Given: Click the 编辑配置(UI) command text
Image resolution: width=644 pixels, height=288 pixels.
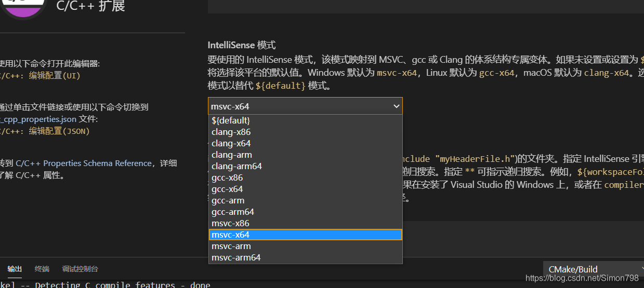Looking at the screenshot, I should (x=55, y=76).
